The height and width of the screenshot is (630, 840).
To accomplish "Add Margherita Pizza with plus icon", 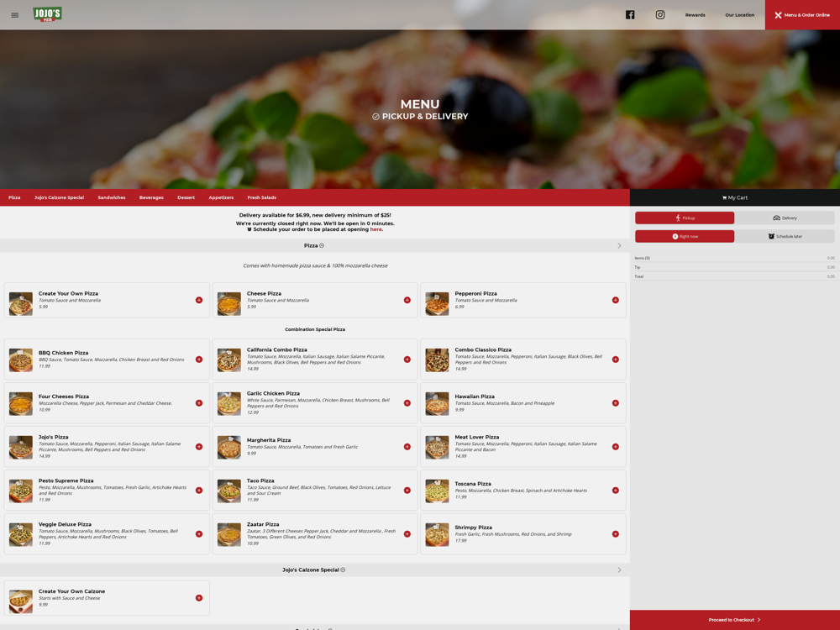I will (407, 447).
